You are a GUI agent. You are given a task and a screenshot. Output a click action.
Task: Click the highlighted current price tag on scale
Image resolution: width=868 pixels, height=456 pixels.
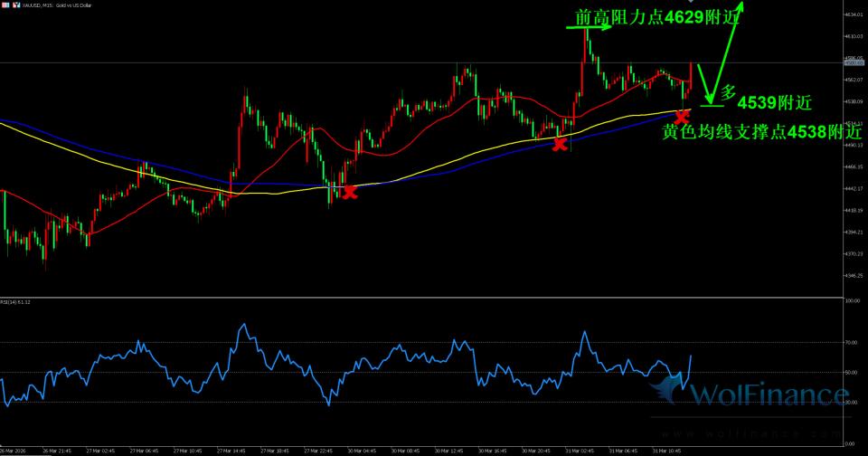pos(853,62)
